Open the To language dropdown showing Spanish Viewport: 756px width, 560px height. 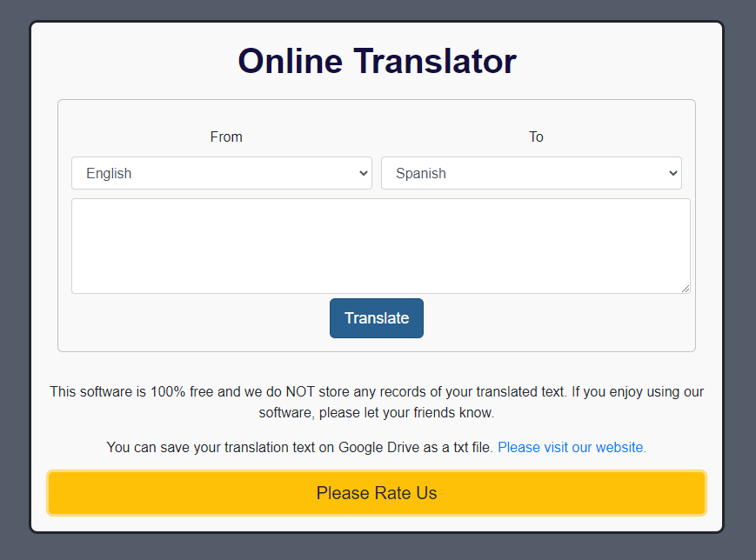[531, 173]
